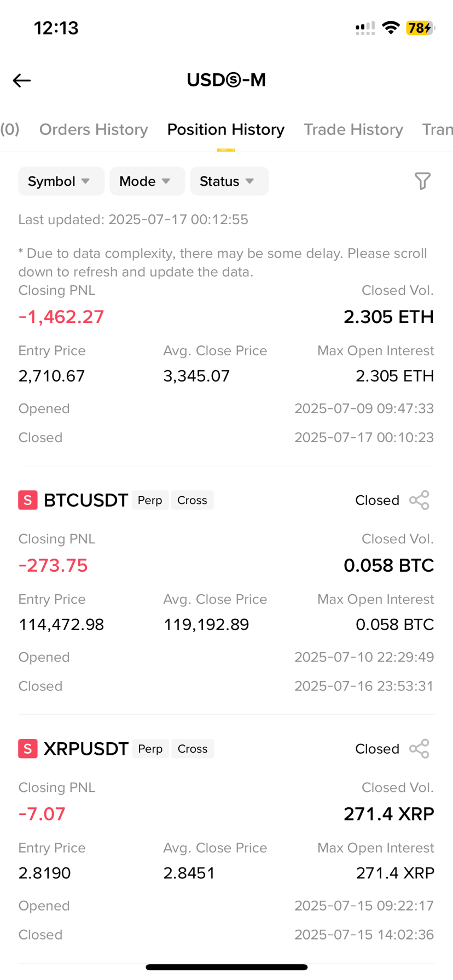Expand the Symbol filter dropdown
This screenshot has width=453, height=980.
tap(61, 181)
